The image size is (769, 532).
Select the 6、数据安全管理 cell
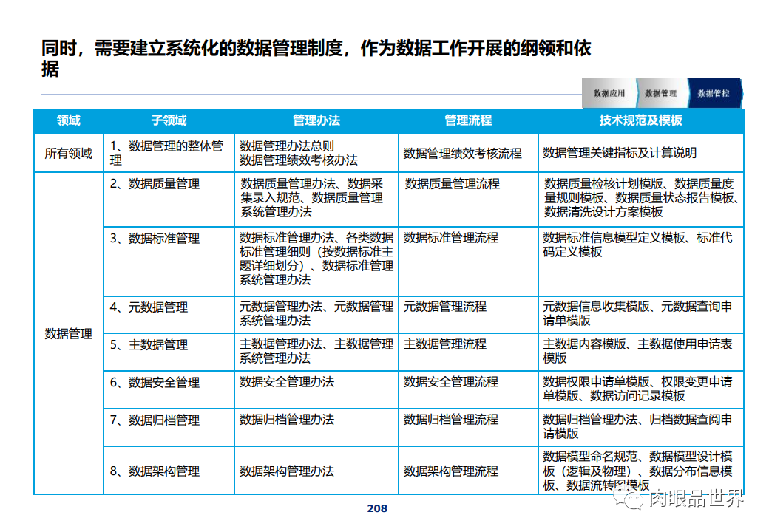[x=169, y=389]
